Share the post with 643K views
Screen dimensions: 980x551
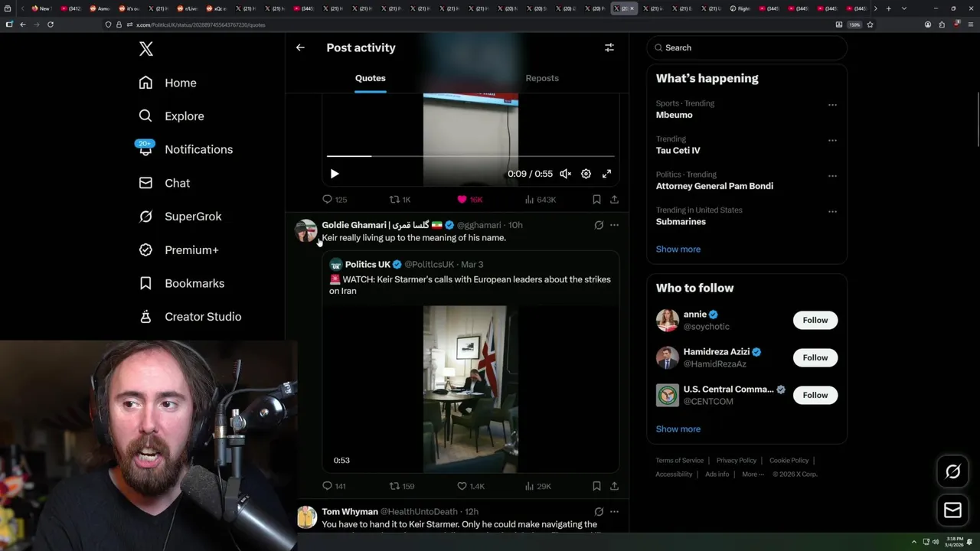614,199
